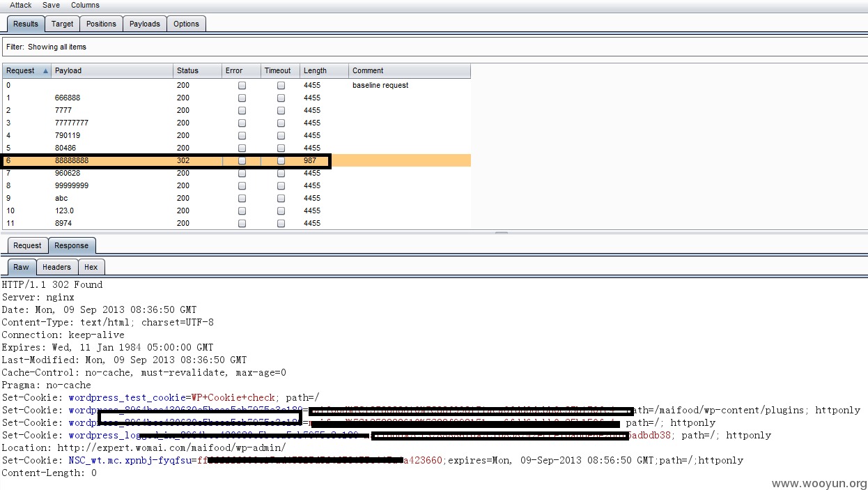
Task: Select payload row 666888
Action: 237,98
